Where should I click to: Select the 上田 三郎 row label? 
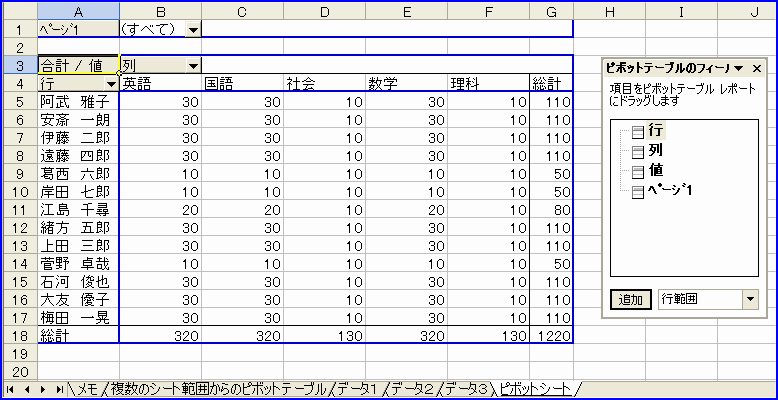78,246
